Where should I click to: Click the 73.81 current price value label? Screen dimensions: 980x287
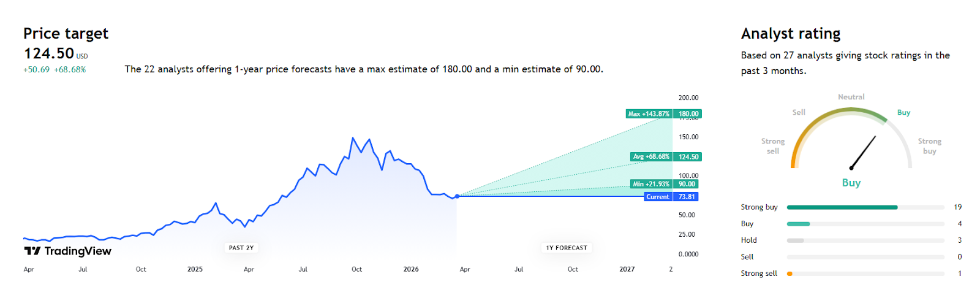tap(687, 197)
